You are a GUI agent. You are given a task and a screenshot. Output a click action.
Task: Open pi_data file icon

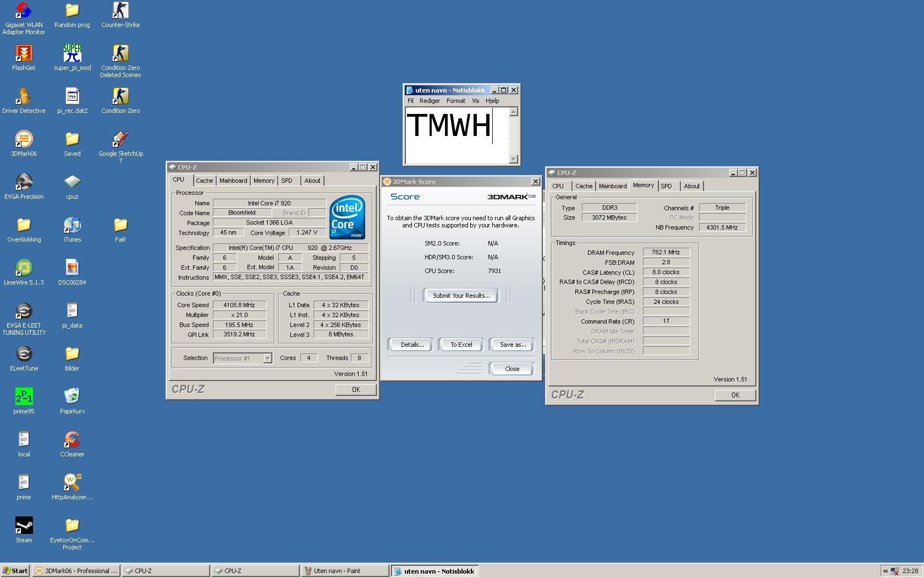(72, 315)
